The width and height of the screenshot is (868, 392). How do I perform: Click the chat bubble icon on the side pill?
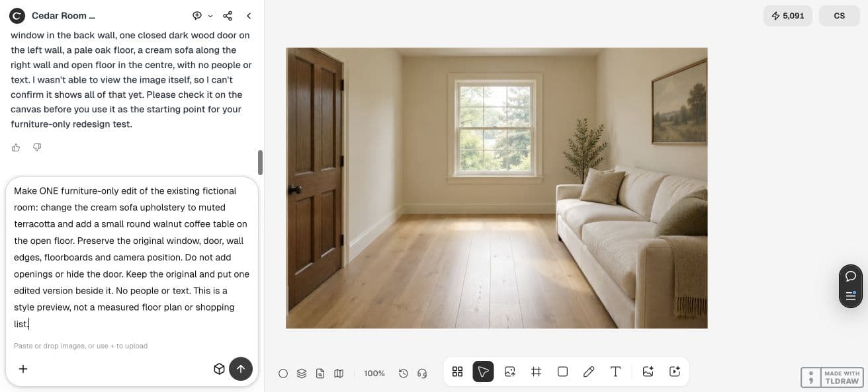(851, 276)
